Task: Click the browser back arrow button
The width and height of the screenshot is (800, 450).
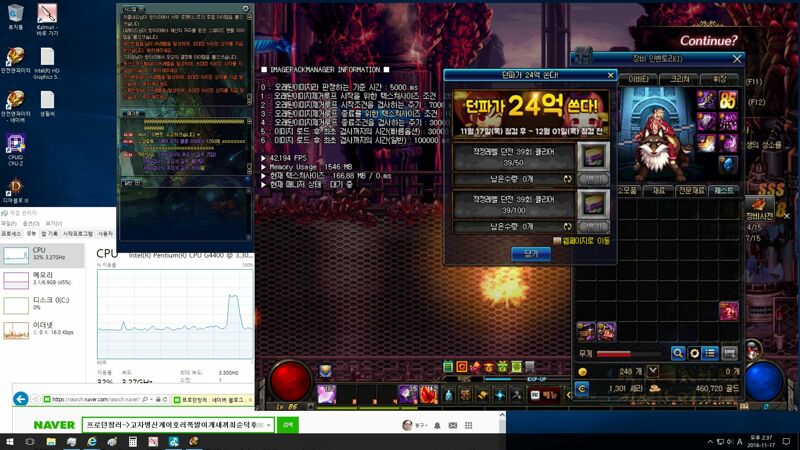Action: (21, 399)
